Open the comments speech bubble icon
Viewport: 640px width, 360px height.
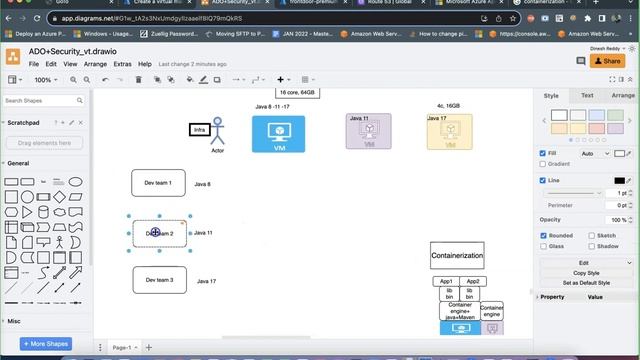(x=580, y=61)
